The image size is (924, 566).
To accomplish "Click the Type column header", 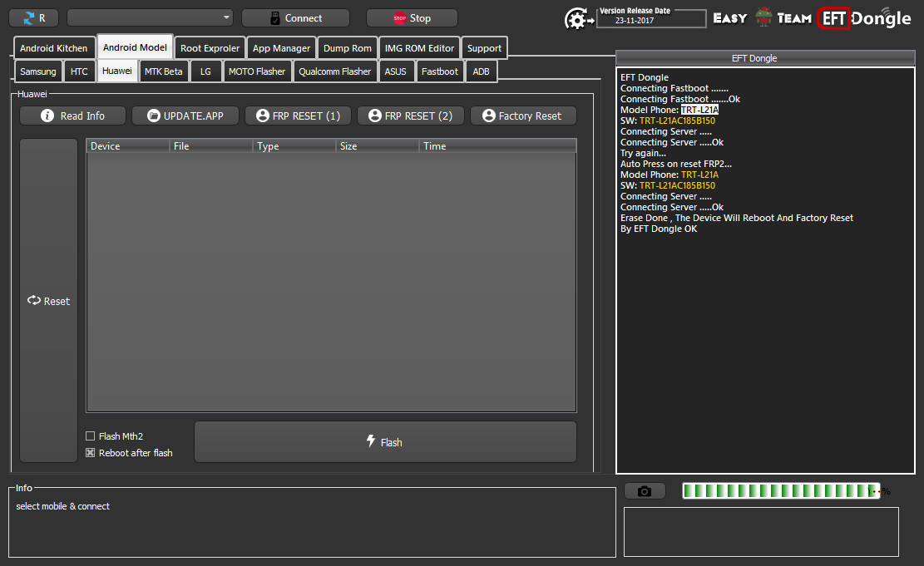I will (x=294, y=146).
